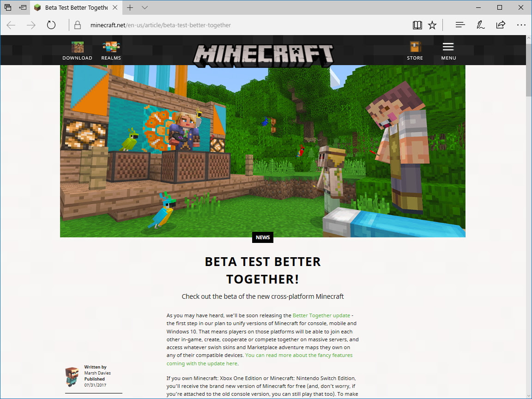The image size is (532, 399).
Task: Select the Beta Test Better Together tab
Action: pos(76,7)
